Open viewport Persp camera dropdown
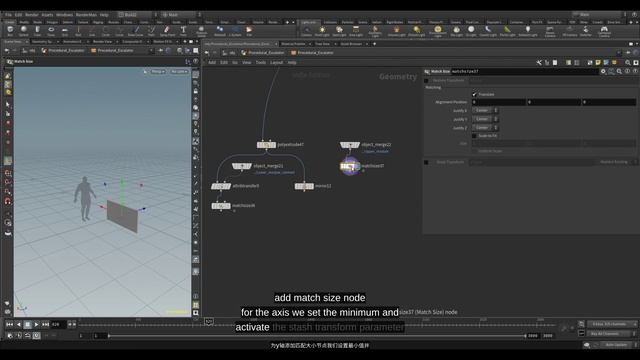640x360 pixels. [158, 71]
